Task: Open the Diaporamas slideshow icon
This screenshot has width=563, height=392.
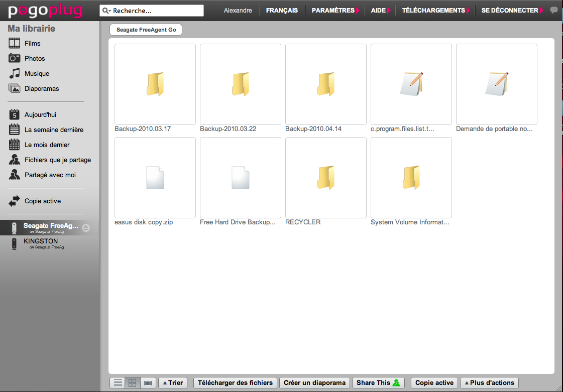Action: point(15,88)
